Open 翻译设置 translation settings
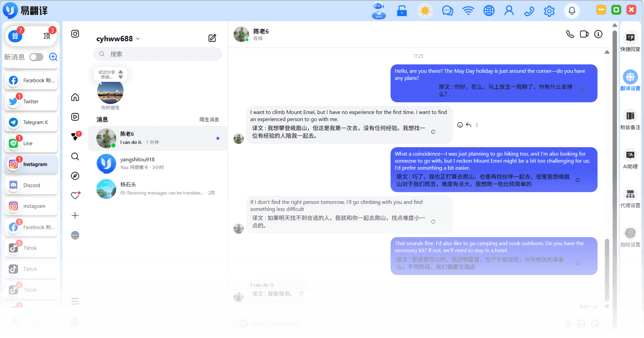The image size is (644, 338). [x=630, y=81]
